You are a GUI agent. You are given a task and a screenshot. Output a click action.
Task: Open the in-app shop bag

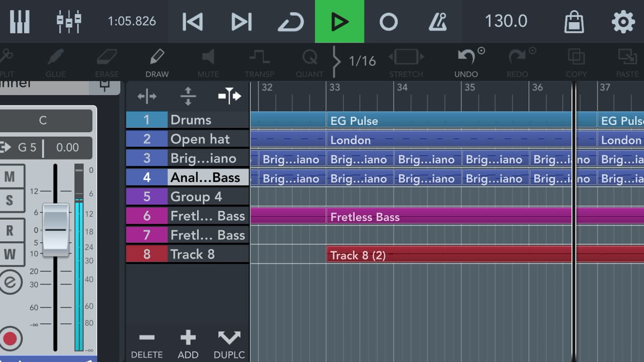click(x=574, y=22)
